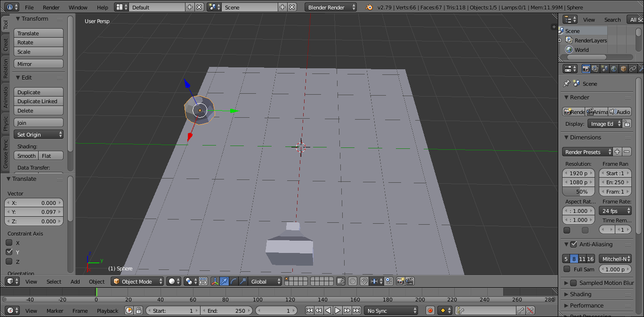Select the scale manipulator icon
Viewport: 644px width, 317px height.
pyautogui.click(x=242, y=281)
